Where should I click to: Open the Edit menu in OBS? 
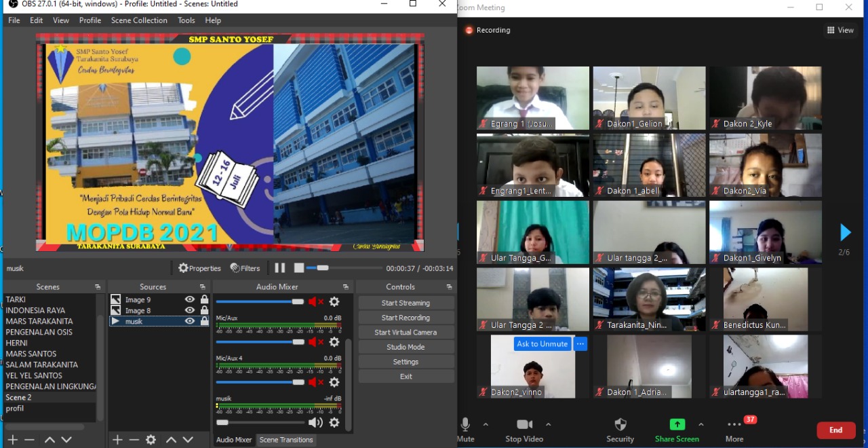click(x=37, y=20)
